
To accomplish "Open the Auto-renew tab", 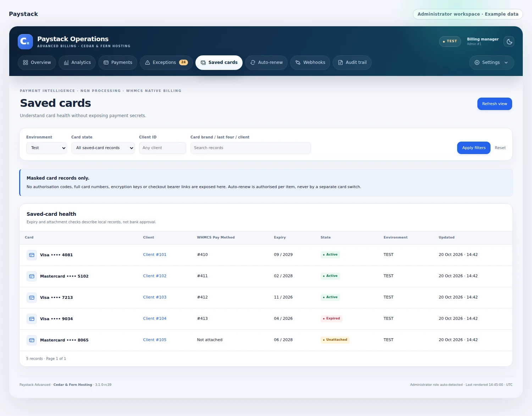I will click(x=266, y=62).
